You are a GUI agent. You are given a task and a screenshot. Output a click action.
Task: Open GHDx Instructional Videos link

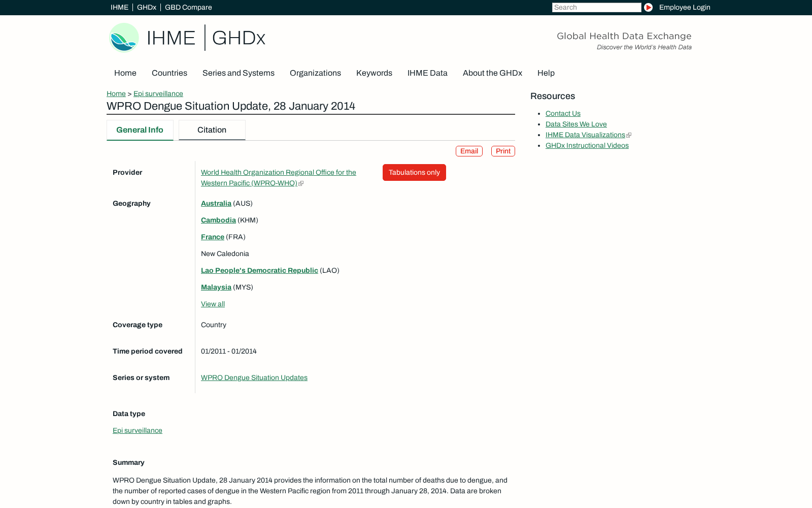[x=587, y=145]
